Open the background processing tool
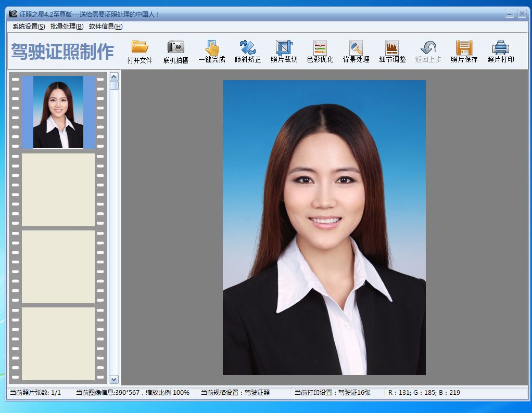532x413 pixels. pyautogui.click(x=356, y=47)
